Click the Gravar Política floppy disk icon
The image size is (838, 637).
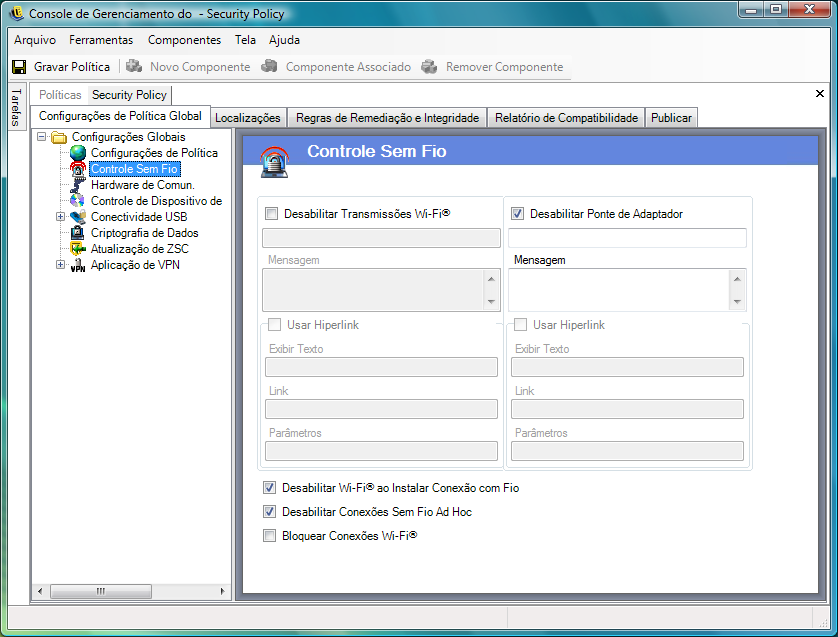coord(19,67)
